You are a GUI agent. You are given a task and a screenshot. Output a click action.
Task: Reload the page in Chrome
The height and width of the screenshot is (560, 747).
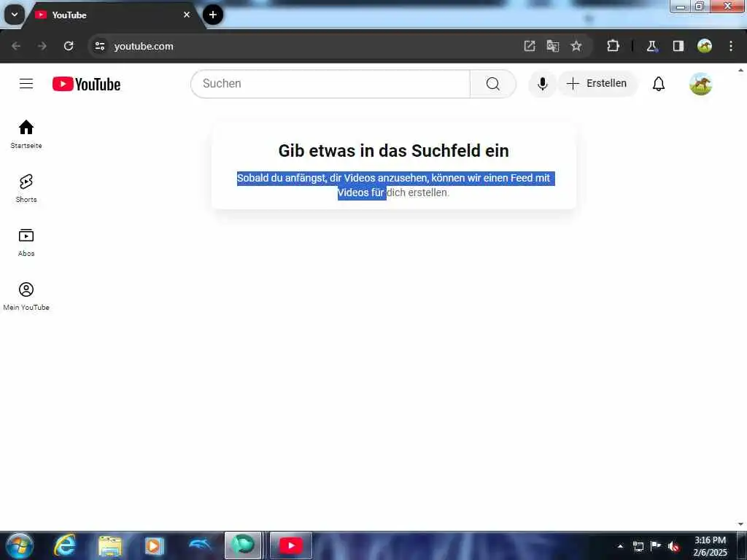point(69,46)
